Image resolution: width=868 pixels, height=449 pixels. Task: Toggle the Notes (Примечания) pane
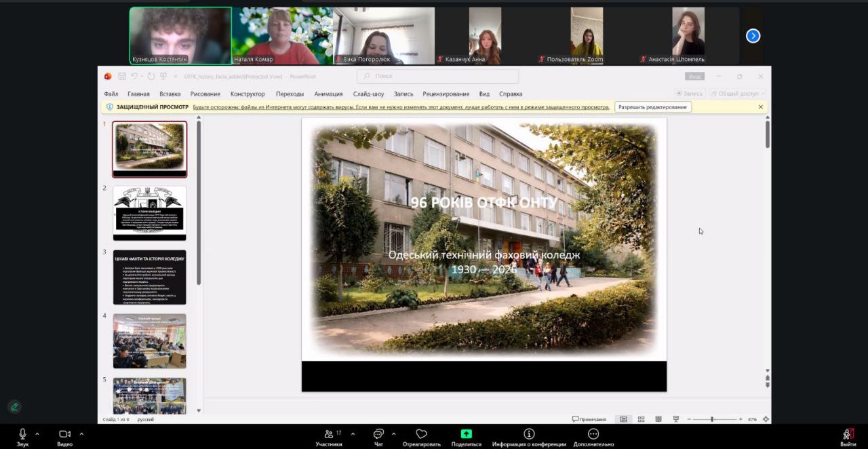[589, 419]
